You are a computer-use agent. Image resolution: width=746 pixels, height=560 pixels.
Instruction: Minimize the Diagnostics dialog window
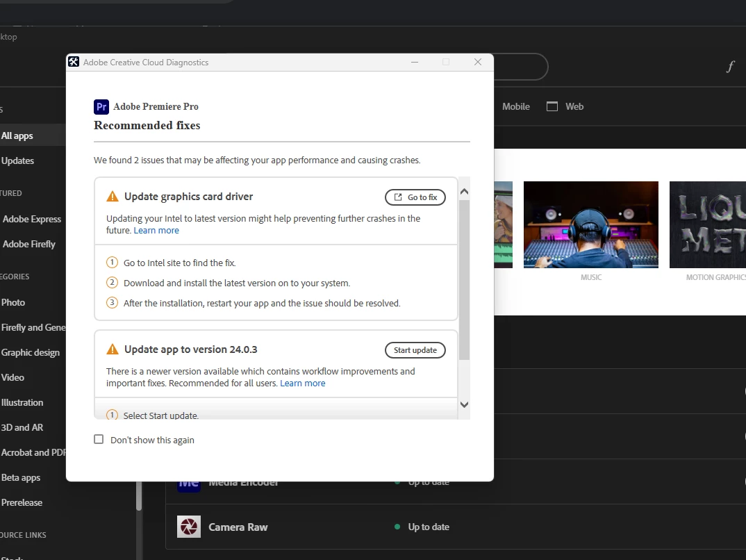click(x=415, y=62)
